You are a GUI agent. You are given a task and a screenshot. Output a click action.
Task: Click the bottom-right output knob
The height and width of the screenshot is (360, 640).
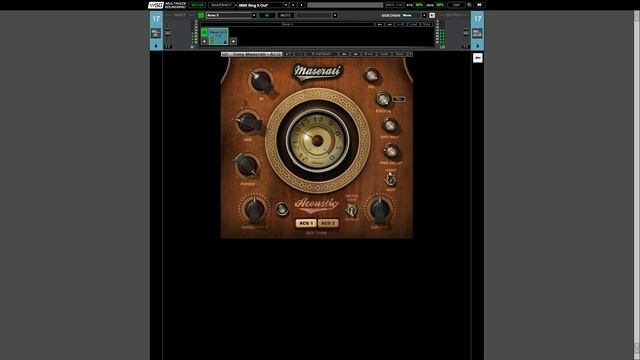[x=380, y=210]
